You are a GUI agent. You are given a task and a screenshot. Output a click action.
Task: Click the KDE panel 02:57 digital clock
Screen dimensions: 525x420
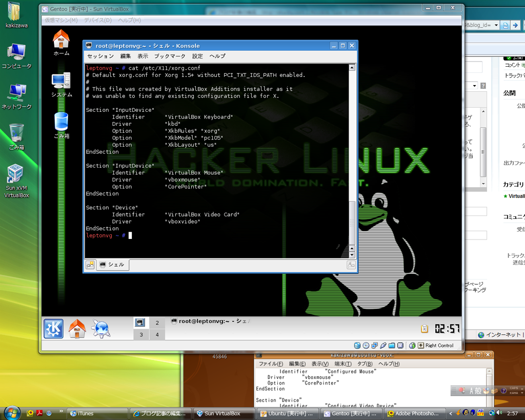[x=447, y=329]
